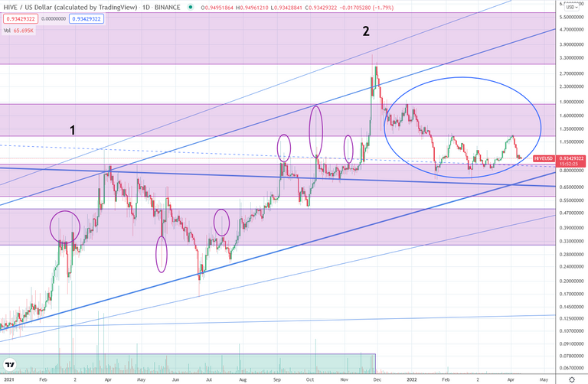Click the 2.30000000 price axis label
Screen dimensions: 588x384
(571, 86)
